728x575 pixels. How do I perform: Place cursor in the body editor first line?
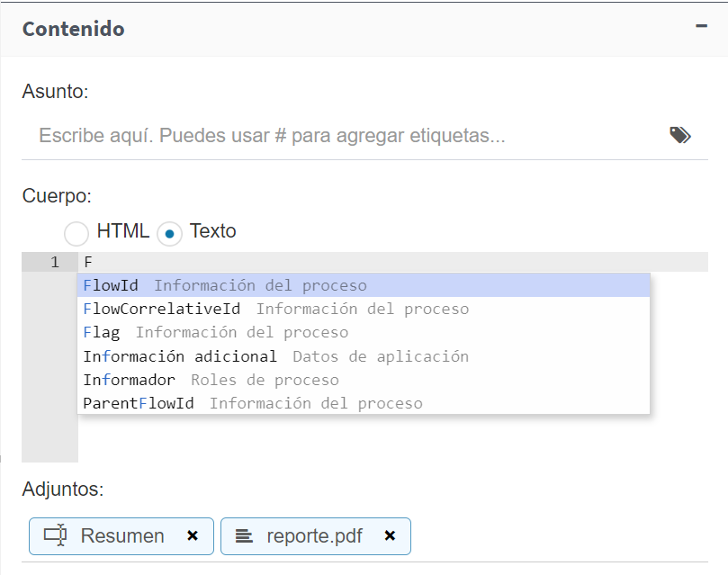(392, 262)
